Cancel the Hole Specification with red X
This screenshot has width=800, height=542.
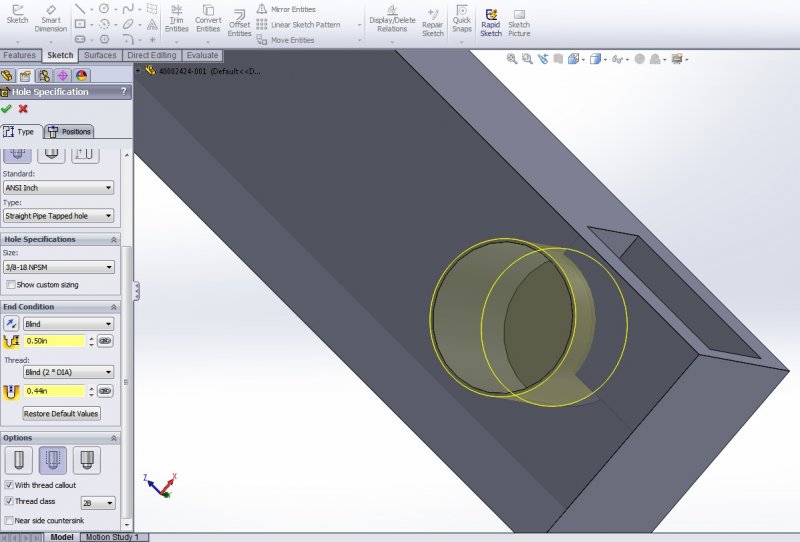[x=23, y=109]
